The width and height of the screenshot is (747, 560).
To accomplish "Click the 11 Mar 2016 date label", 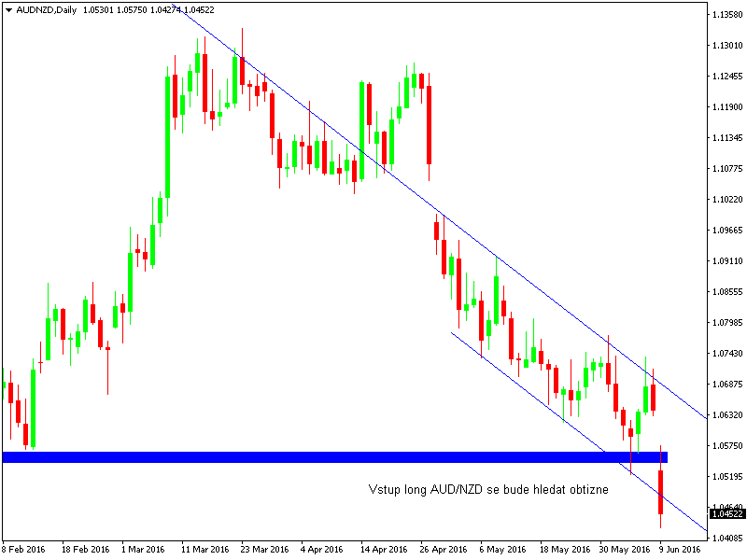I will tap(204, 550).
